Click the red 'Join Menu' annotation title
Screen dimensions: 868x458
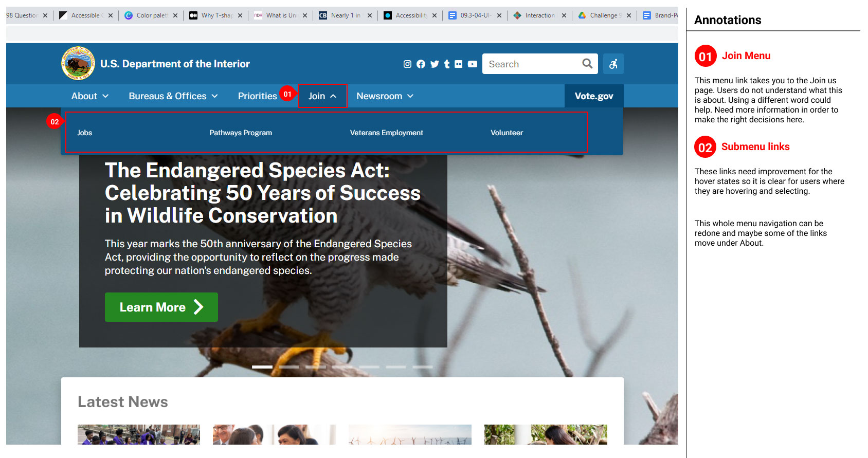pyautogui.click(x=746, y=56)
